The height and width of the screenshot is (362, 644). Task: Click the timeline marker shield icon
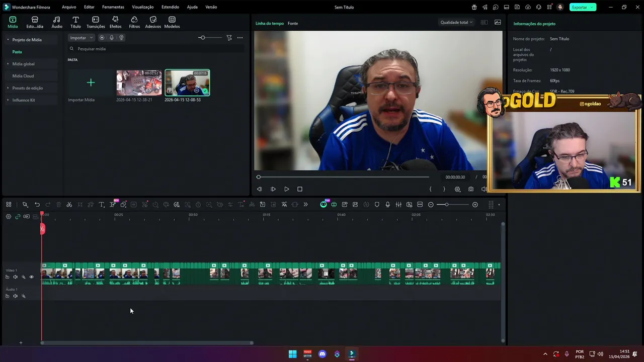(x=377, y=205)
